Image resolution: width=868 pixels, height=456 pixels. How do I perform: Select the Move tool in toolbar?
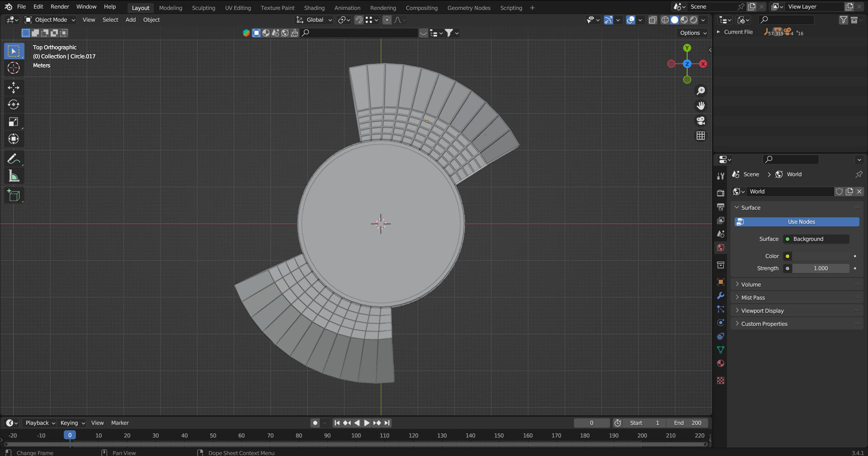[x=14, y=87]
